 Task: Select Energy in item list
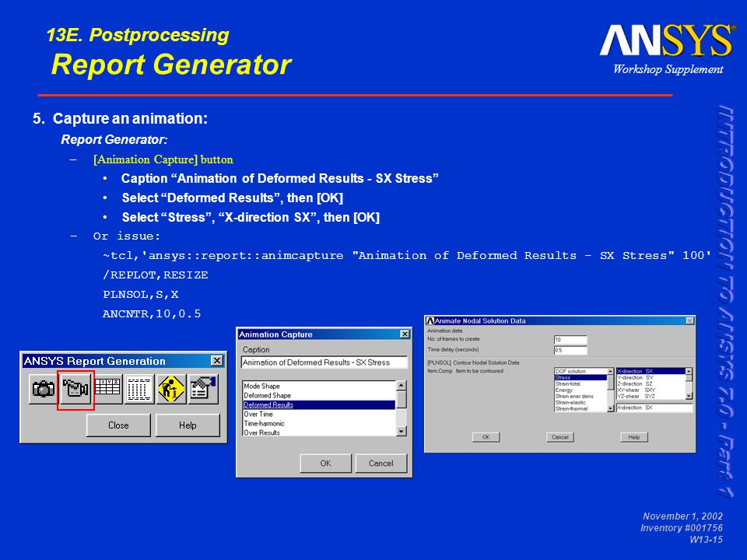click(x=580, y=390)
